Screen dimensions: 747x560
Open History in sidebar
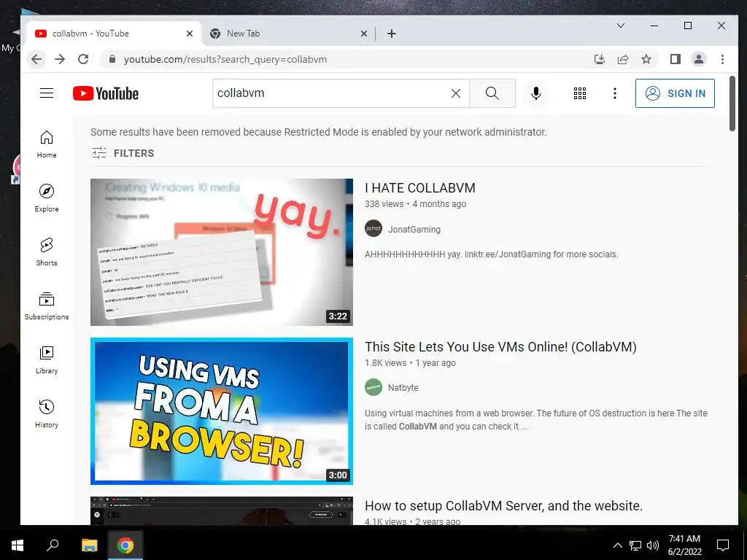pos(47,414)
